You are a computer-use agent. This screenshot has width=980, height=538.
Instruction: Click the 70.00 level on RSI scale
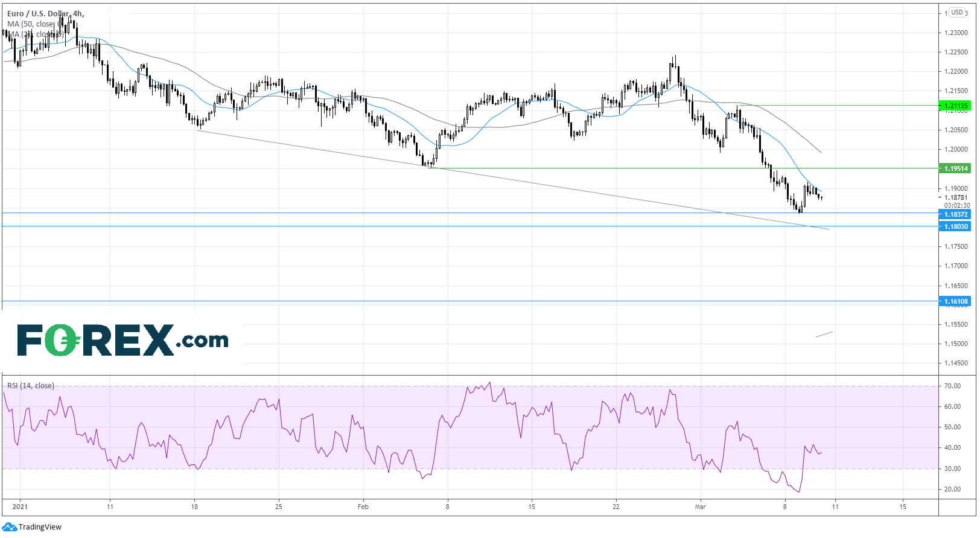coord(953,386)
